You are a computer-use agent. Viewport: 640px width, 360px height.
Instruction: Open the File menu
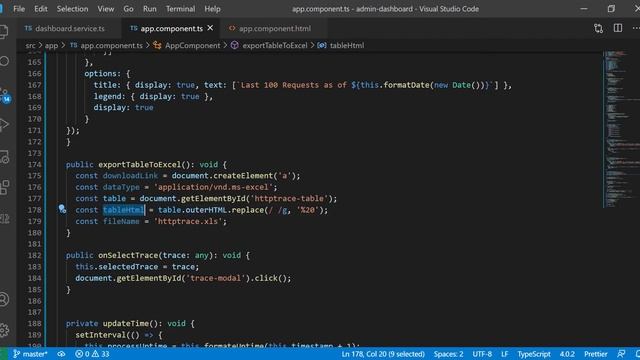coord(19,9)
